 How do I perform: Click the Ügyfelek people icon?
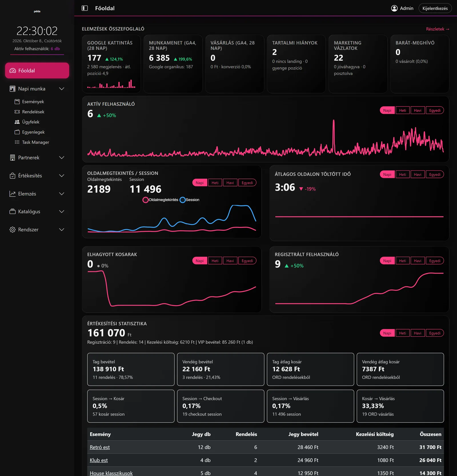pos(17,122)
